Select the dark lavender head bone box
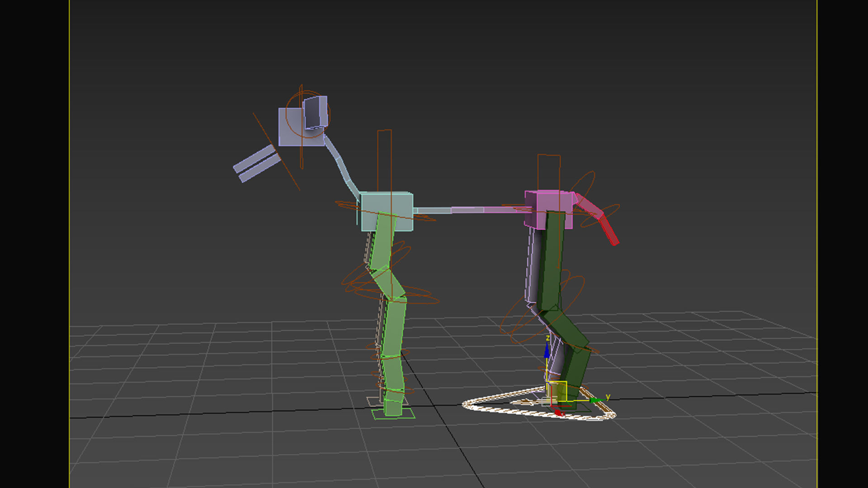 (315, 112)
